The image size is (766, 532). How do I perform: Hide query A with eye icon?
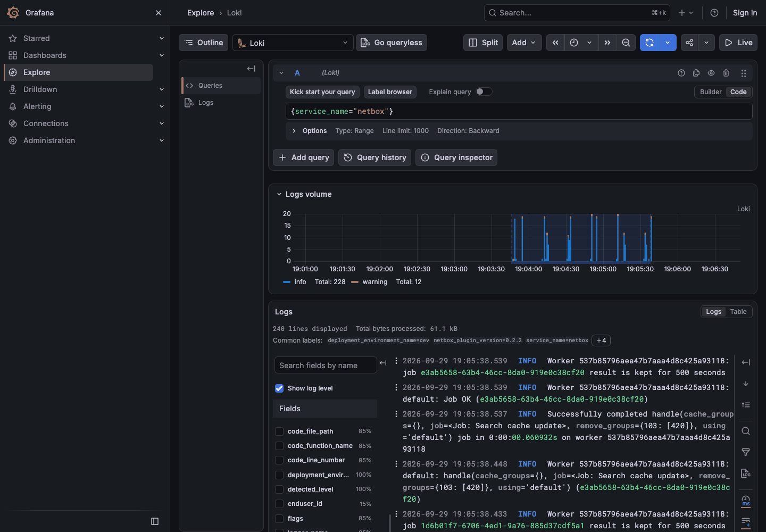point(711,73)
